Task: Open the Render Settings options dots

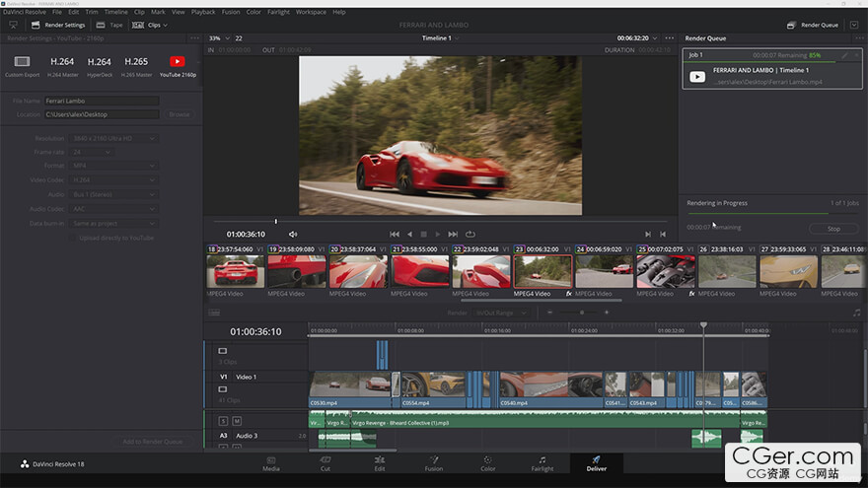Action: [x=194, y=38]
